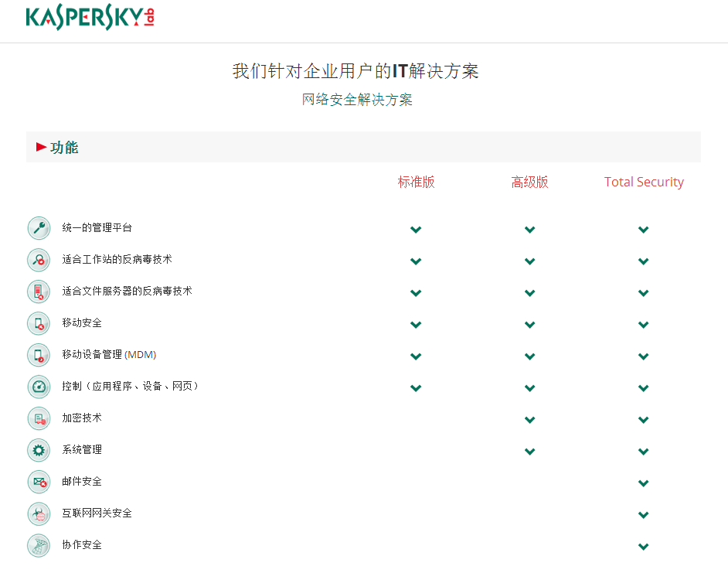The image size is (728, 573).
Task: Click 标准版 checkmark for 统一的管理平台
Action: pos(416,230)
